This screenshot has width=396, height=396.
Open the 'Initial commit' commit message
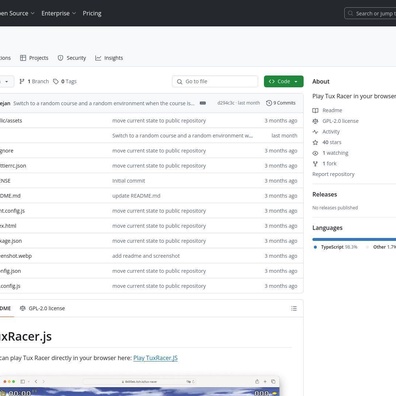coord(128,181)
